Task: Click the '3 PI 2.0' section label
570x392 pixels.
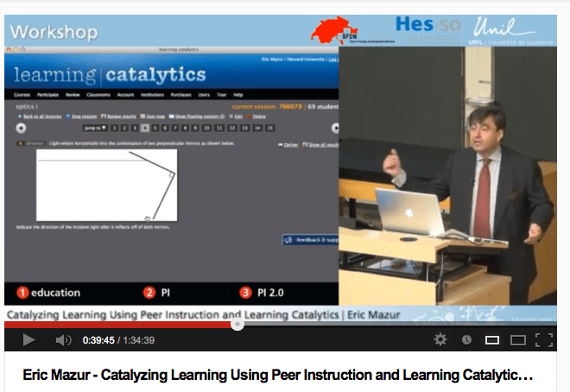Action: [x=262, y=293]
